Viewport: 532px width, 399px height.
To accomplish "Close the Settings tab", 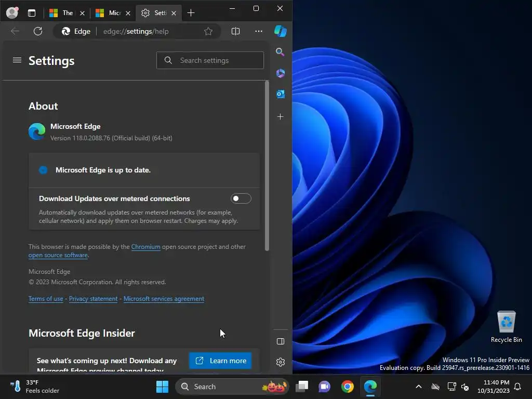I will (x=174, y=13).
